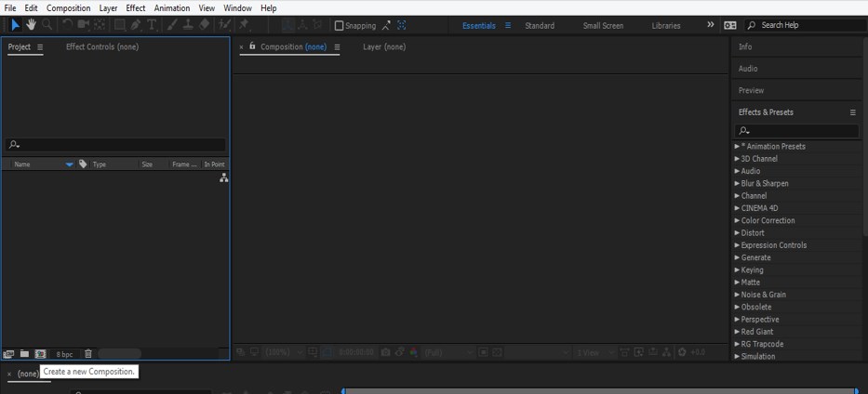Open the Essentials workspace menu icon
This screenshot has width=868, height=394.
coord(508,25)
